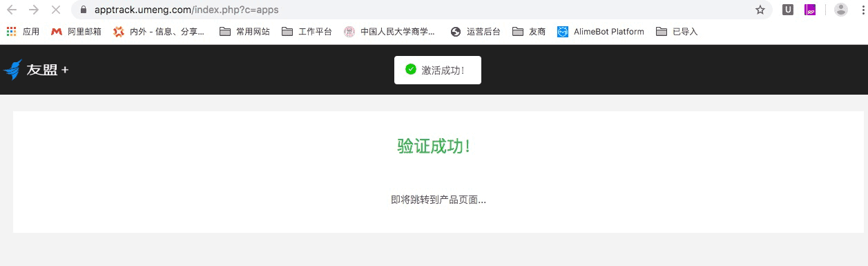Click the 友盟+ logo in header
Viewport: 868px width, 266px height.
tap(36, 70)
